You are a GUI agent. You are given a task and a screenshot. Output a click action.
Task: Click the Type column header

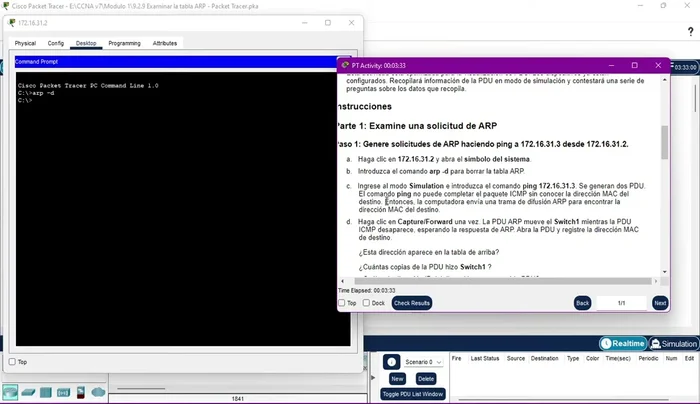pyautogui.click(x=573, y=358)
